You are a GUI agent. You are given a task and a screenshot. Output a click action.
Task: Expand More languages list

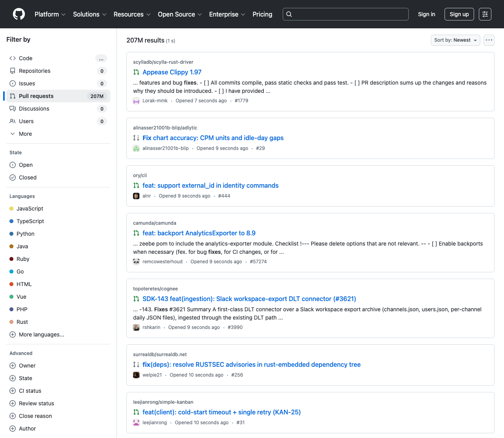[58, 335]
